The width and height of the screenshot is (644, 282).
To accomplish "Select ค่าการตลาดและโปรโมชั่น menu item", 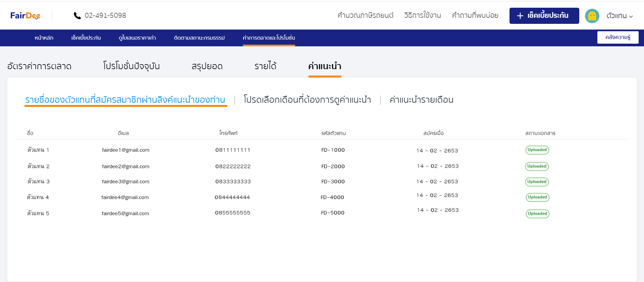I will point(269,38).
